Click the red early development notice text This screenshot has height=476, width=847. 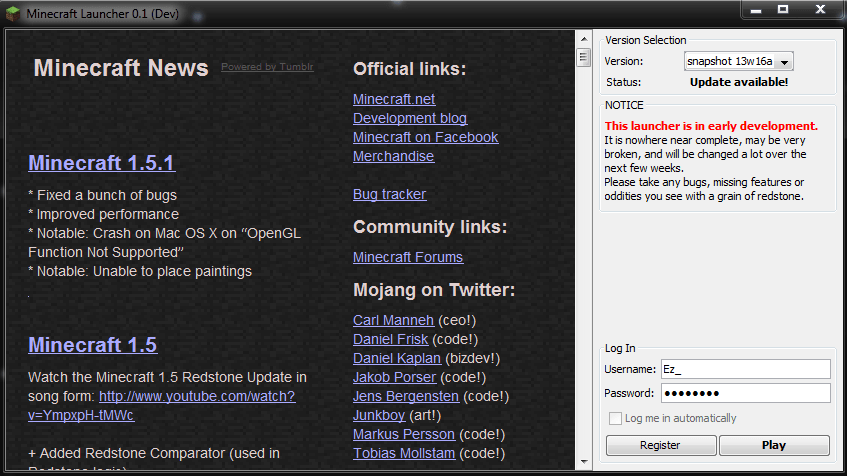click(x=711, y=126)
